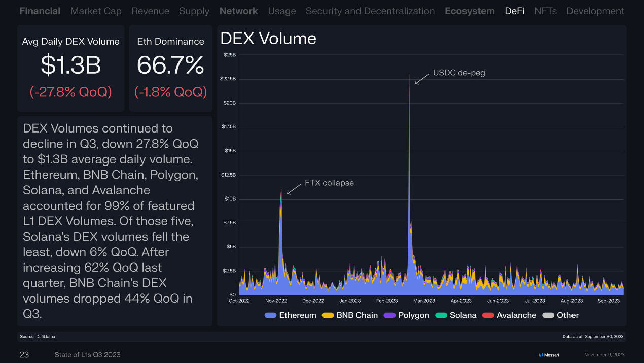Image resolution: width=644 pixels, height=363 pixels.
Task: Open the Market Cap section tab
Action: coord(96,11)
